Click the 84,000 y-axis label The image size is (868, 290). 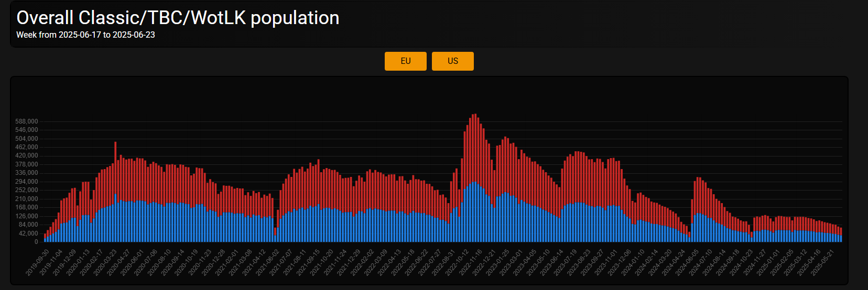(x=28, y=225)
